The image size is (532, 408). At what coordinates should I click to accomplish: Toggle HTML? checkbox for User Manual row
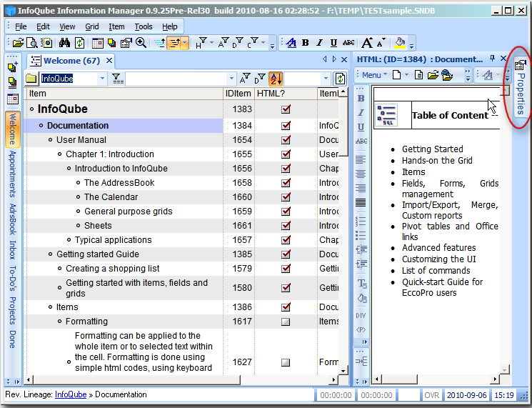coord(286,139)
